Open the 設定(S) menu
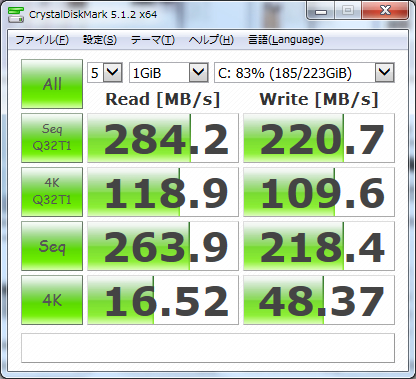Screen dimensions: 416x379 [100, 40]
